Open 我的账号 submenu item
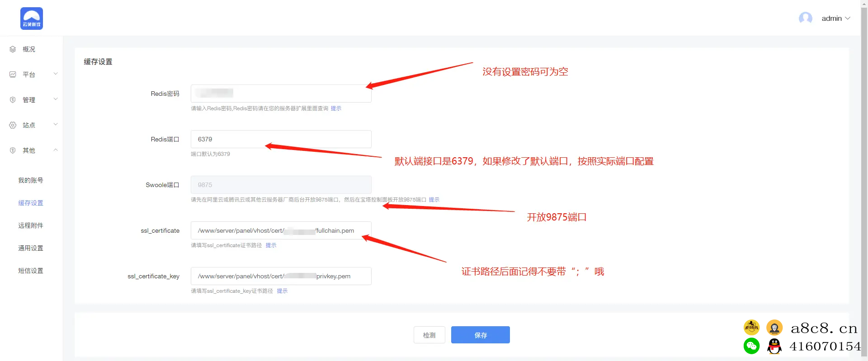Screen dimensions: 868x361 click(31, 180)
